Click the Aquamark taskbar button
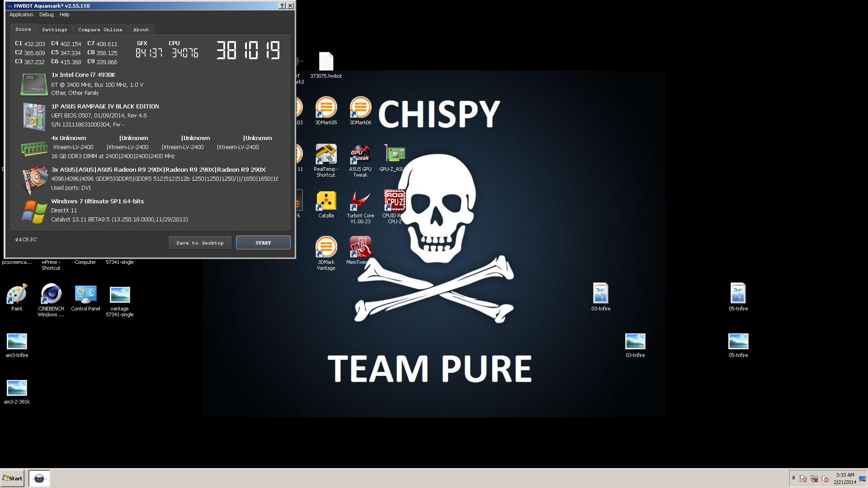 tap(39, 478)
